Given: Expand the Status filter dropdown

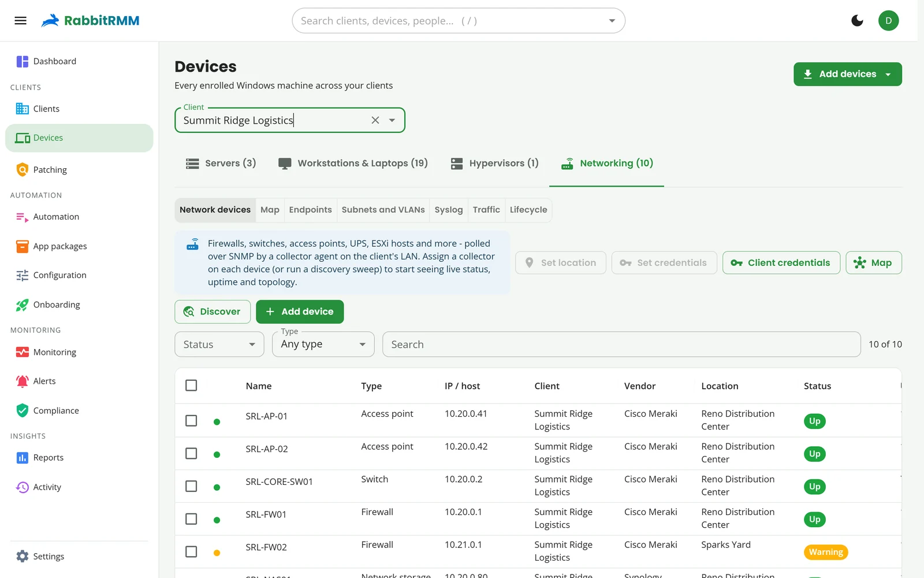Looking at the screenshot, I should 219,344.
